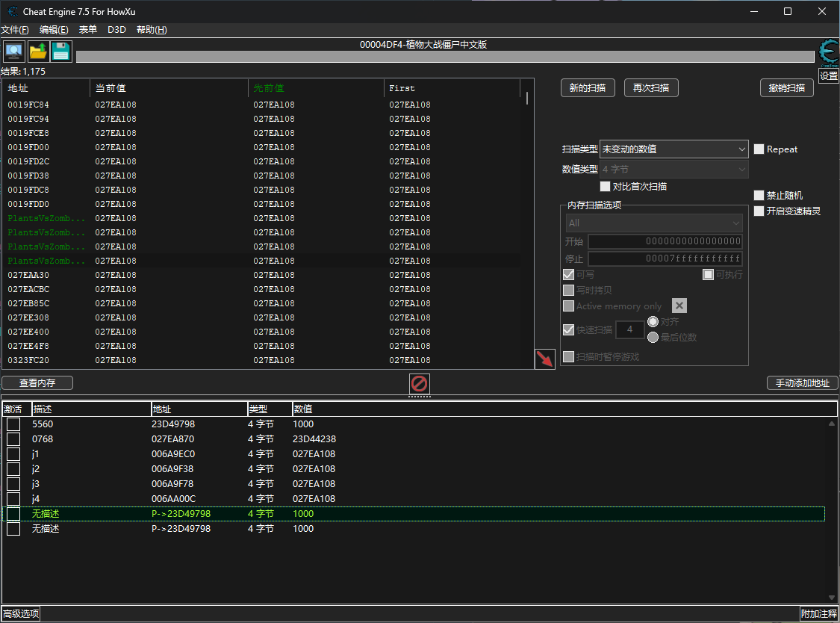Click the red clear address list icon
Image resolution: width=840 pixels, height=623 pixels.
pyautogui.click(x=420, y=384)
